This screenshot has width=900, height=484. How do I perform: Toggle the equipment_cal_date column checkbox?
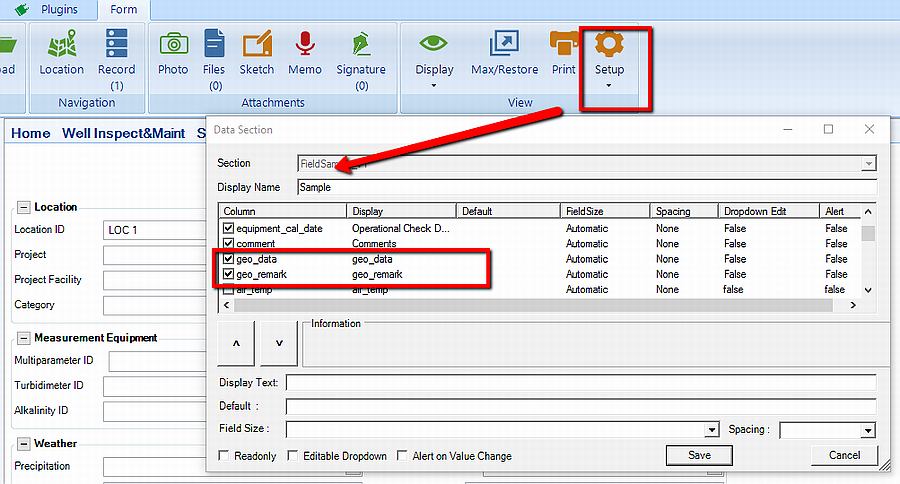[228, 228]
